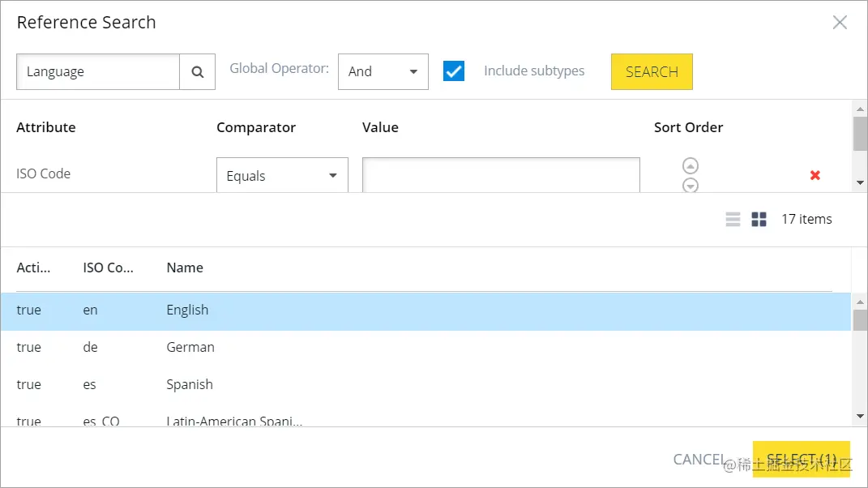This screenshot has width=868, height=488.
Task: Sort results by Active column header
Action: click(x=33, y=268)
